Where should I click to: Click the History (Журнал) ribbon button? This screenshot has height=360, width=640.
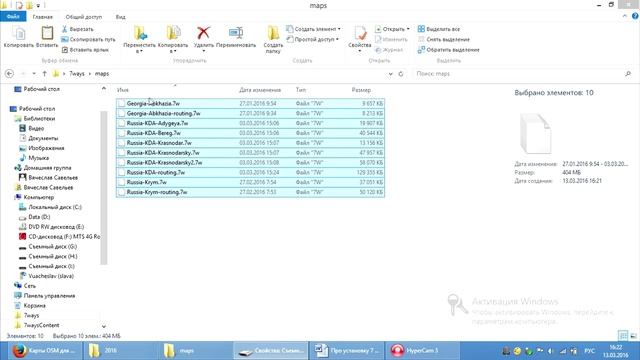coord(389,50)
